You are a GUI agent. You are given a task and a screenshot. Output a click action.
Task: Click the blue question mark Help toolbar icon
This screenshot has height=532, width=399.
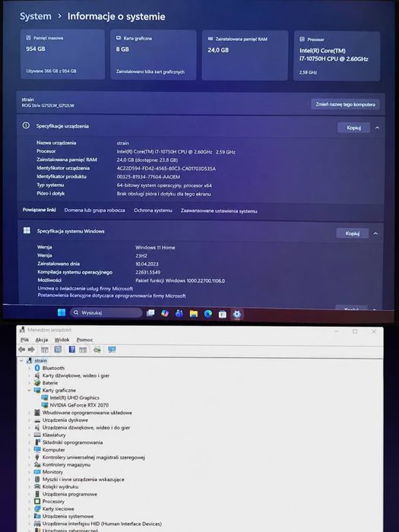[72, 350]
